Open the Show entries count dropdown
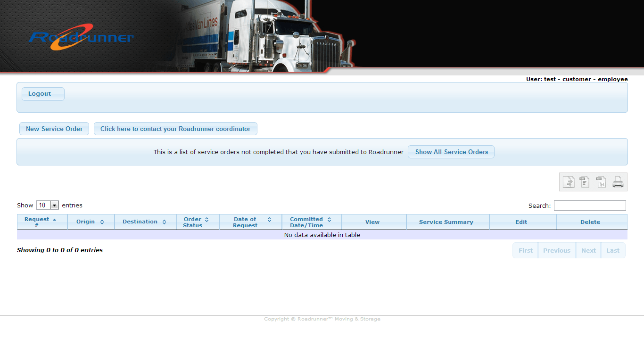 click(x=48, y=205)
